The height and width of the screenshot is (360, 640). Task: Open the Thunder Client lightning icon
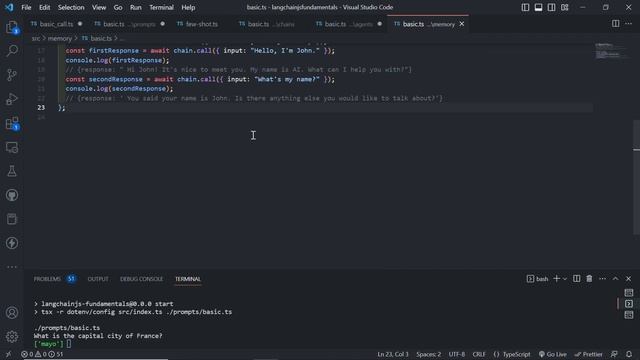12,243
